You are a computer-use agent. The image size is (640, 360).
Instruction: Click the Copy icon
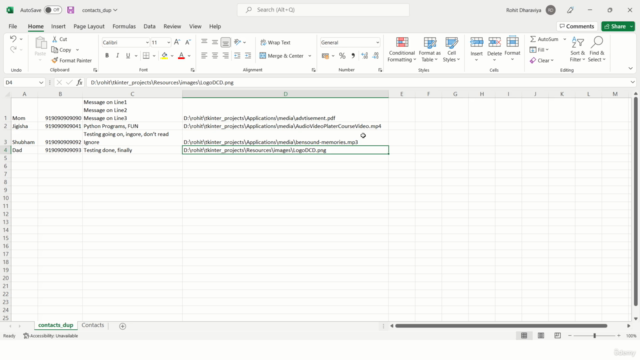[x=55, y=50]
